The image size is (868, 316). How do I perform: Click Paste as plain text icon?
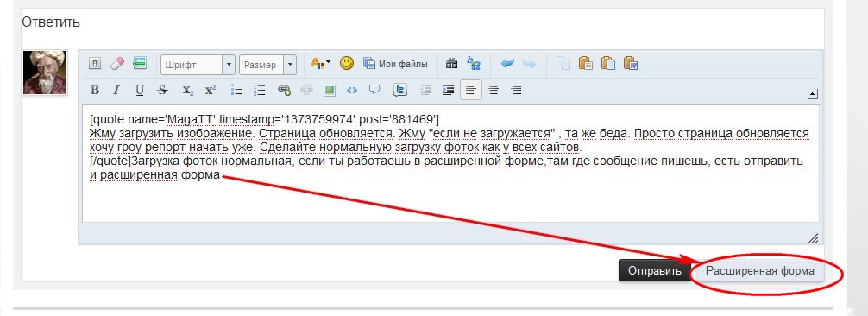(608, 64)
